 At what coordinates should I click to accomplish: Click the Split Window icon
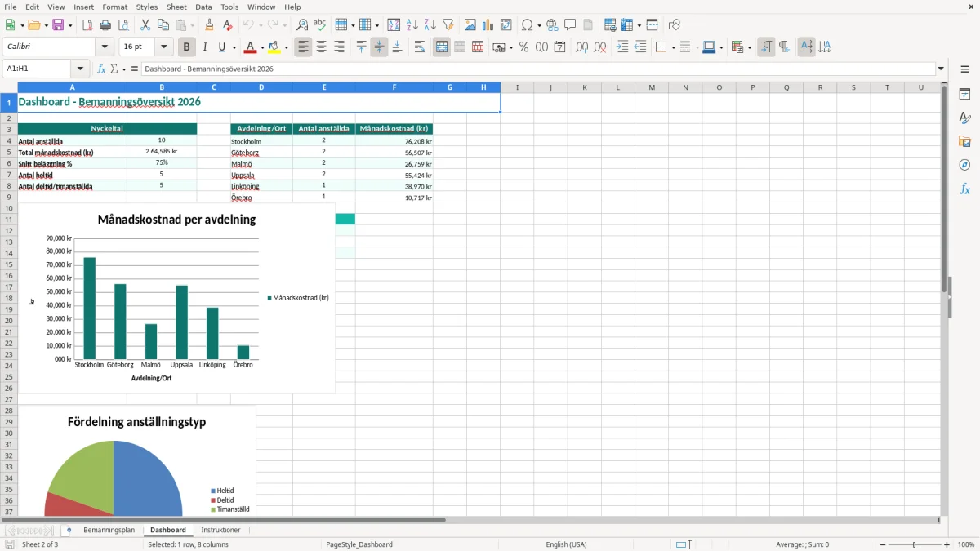click(x=652, y=25)
